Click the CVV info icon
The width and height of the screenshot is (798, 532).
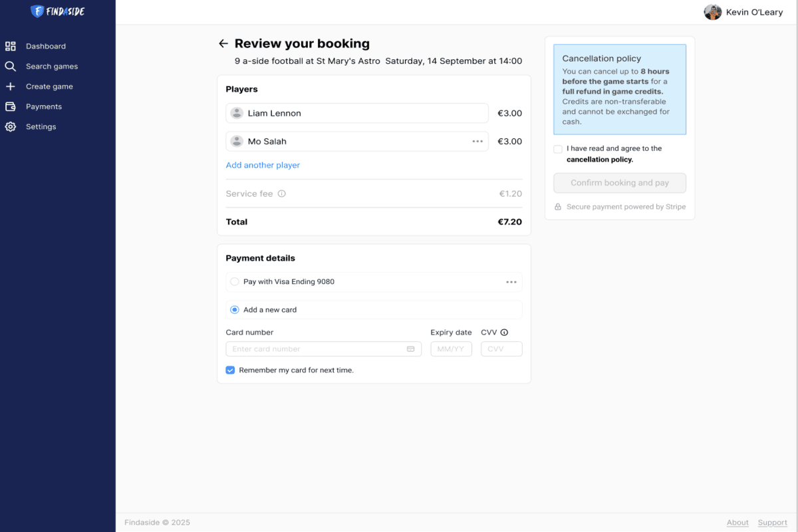point(504,332)
